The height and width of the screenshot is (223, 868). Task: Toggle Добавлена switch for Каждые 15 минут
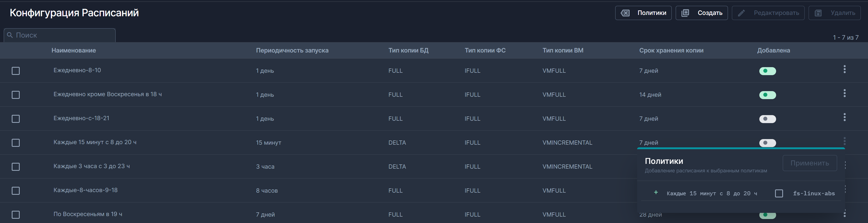point(767,143)
